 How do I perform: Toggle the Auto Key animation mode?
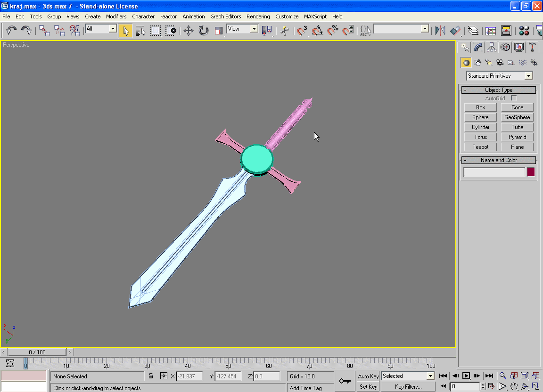(368, 376)
